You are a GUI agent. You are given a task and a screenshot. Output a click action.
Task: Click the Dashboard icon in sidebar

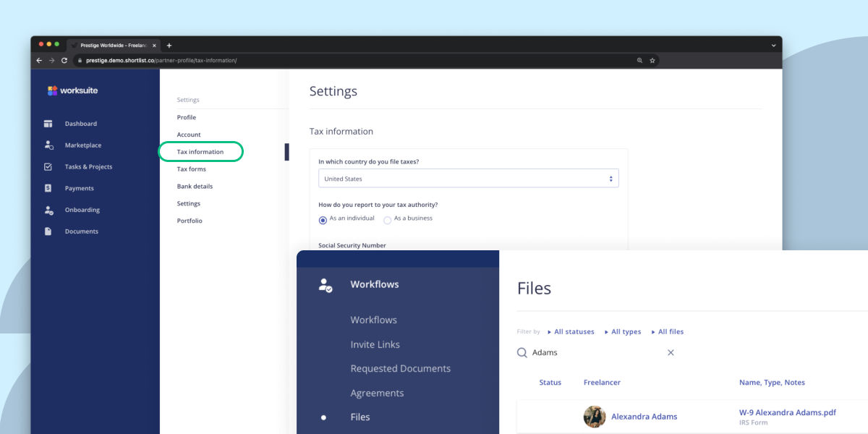tap(48, 124)
